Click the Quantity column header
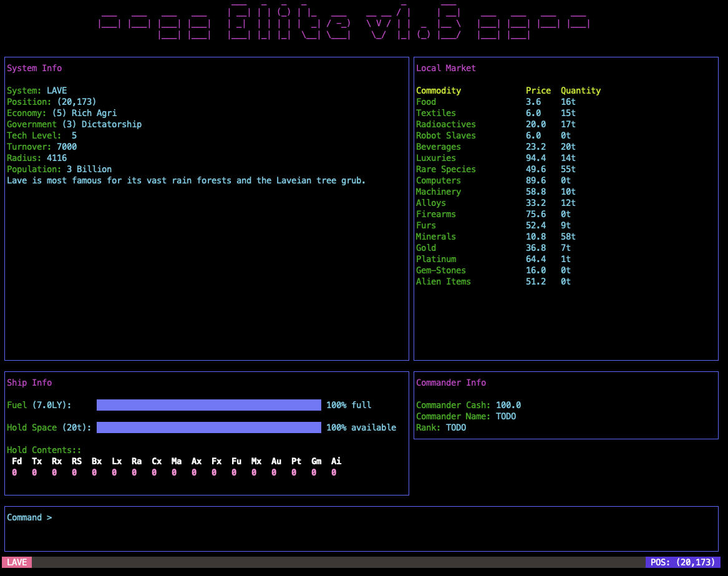 coord(580,90)
